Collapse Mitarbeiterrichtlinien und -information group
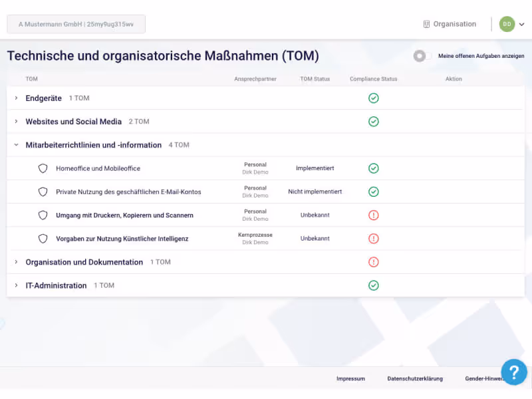Viewport: 532px width, 399px height. [16, 145]
